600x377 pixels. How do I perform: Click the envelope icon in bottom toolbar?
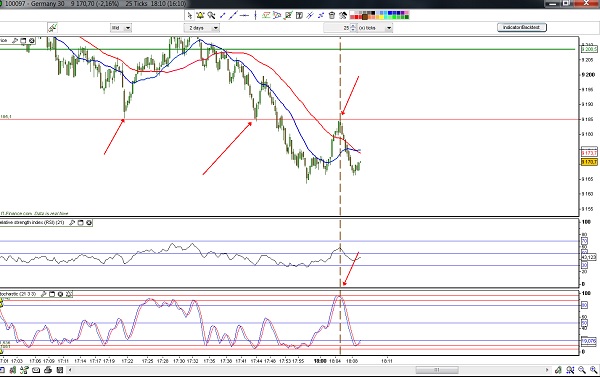coord(36,370)
